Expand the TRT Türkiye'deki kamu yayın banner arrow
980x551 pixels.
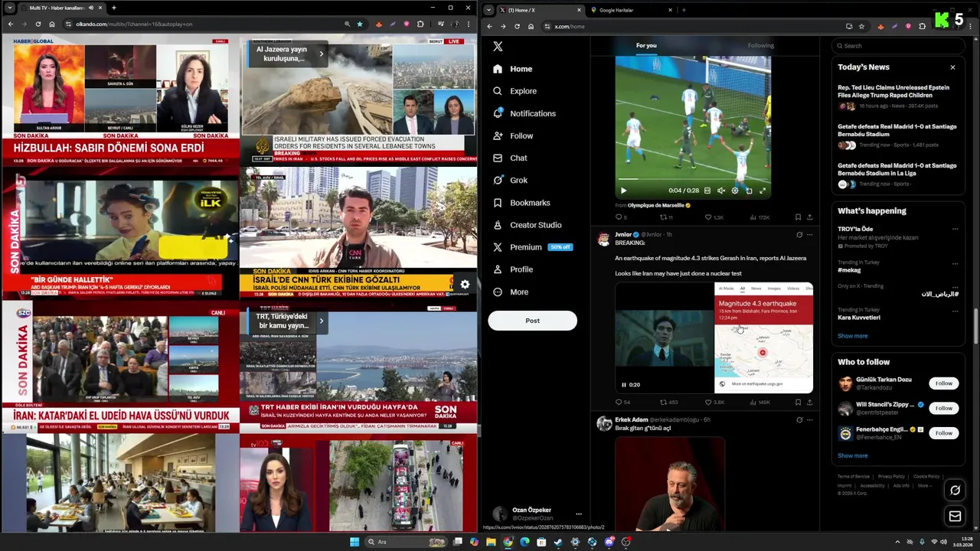pyautogui.click(x=322, y=321)
